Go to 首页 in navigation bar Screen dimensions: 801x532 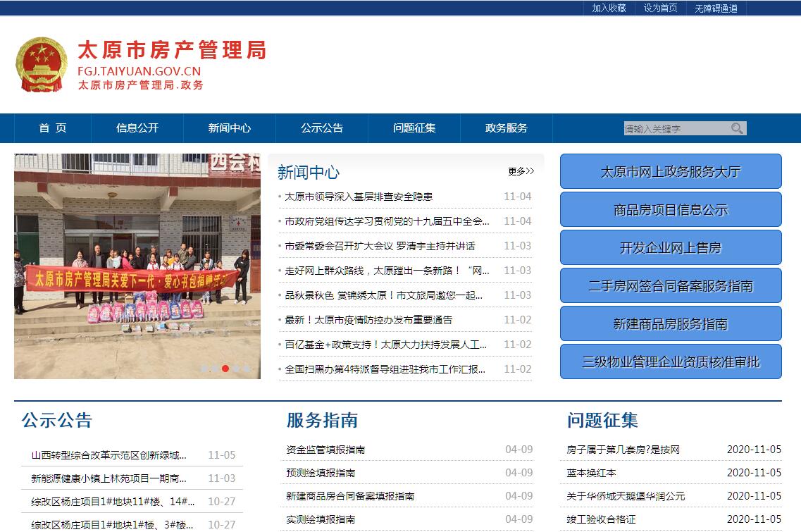(53, 128)
